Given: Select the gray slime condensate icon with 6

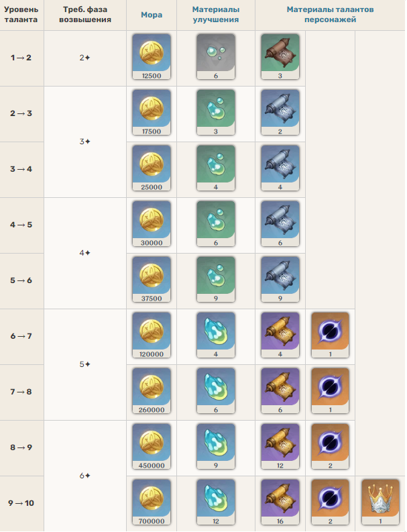Looking at the screenshot, I should [216, 56].
